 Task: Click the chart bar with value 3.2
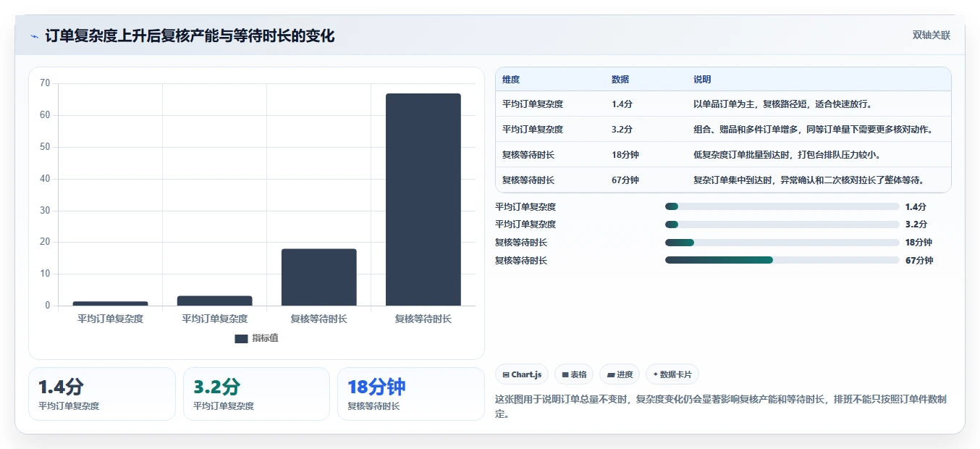[x=215, y=301]
